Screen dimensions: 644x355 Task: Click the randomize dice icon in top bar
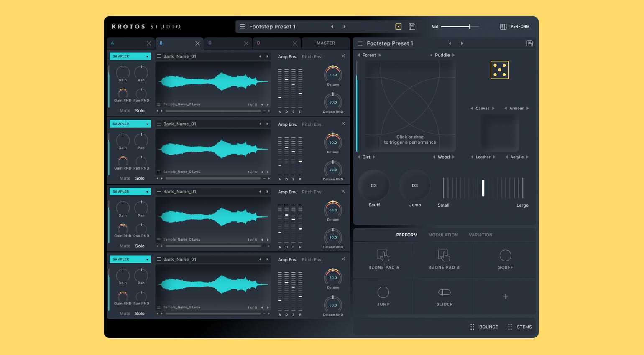click(398, 27)
